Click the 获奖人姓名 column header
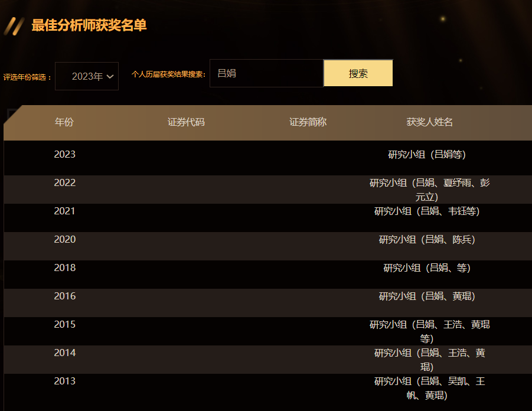The image size is (532, 411). point(429,122)
